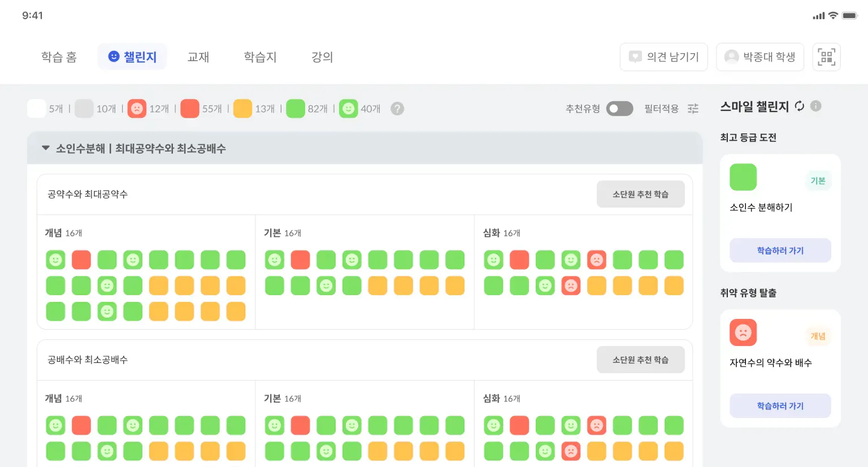Viewport: 868px width, 467px height.
Task: Click the QR code scan icon top right
Action: [826, 57]
